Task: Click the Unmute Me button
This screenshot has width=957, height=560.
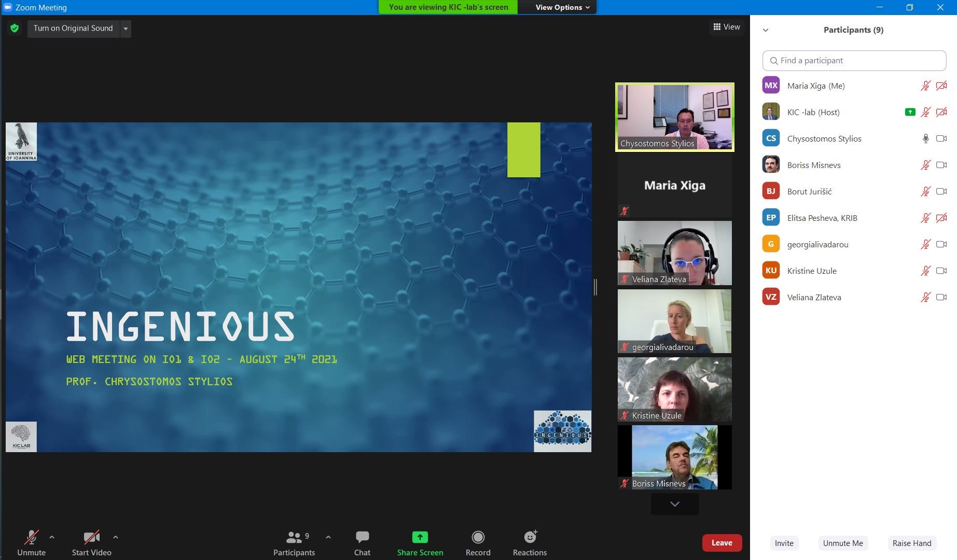Action: click(843, 543)
